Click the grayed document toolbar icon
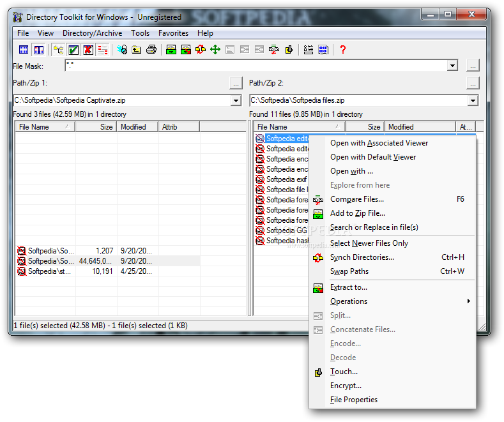This screenshot has width=504, height=422. [x=230, y=49]
